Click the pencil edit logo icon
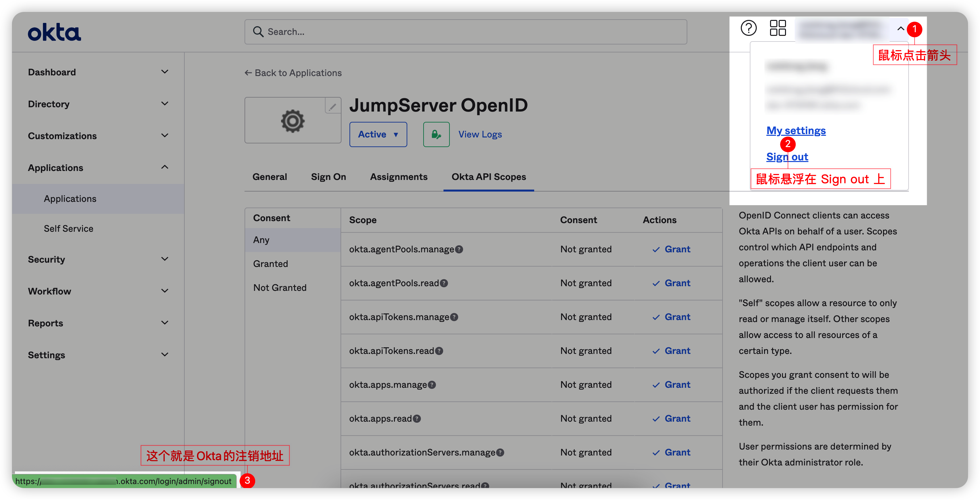The image size is (980, 500). (333, 106)
